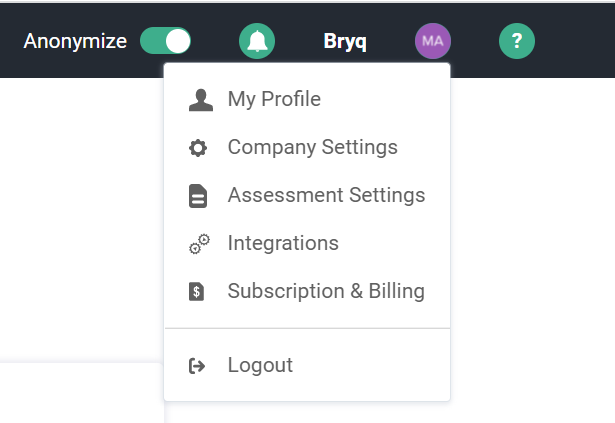This screenshot has width=615, height=423.
Task: Click the cogs icon beside Integrations
Action: click(198, 244)
